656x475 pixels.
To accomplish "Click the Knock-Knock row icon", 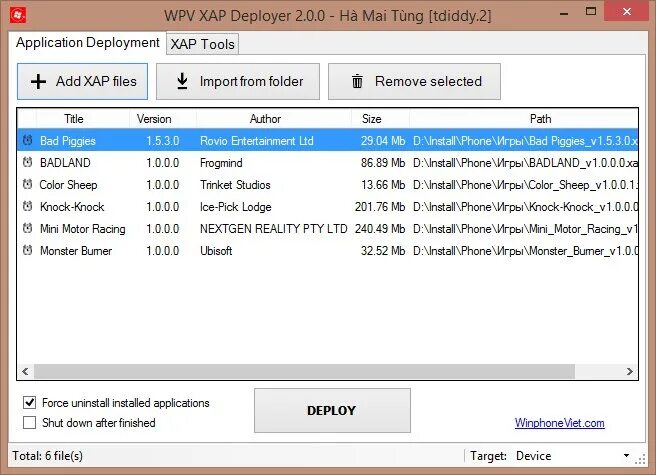I will coord(28,206).
